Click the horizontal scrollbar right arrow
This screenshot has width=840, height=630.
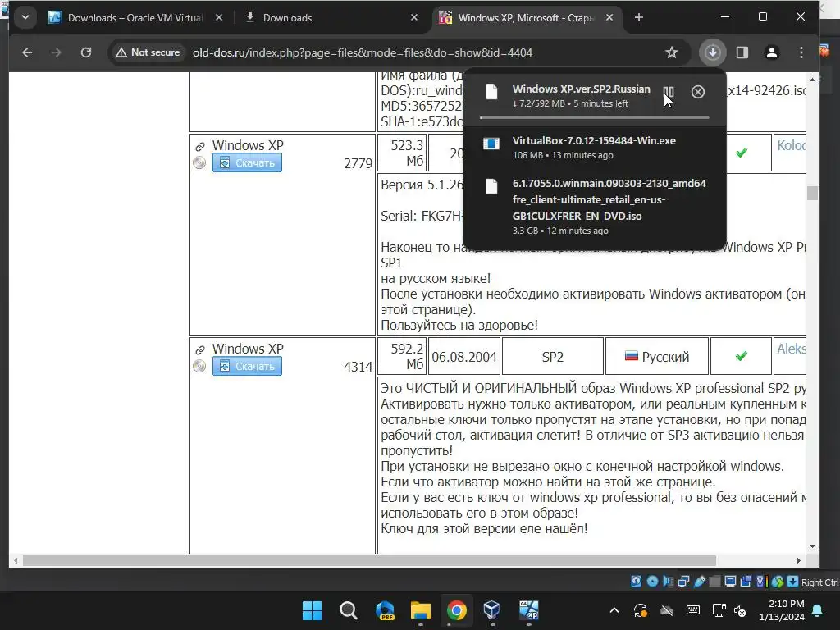tap(798, 560)
